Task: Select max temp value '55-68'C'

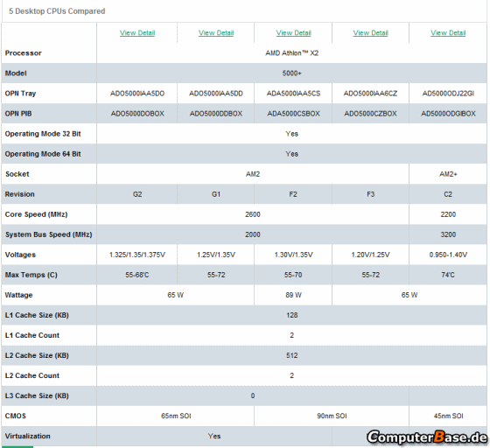Action: [x=137, y=275]
